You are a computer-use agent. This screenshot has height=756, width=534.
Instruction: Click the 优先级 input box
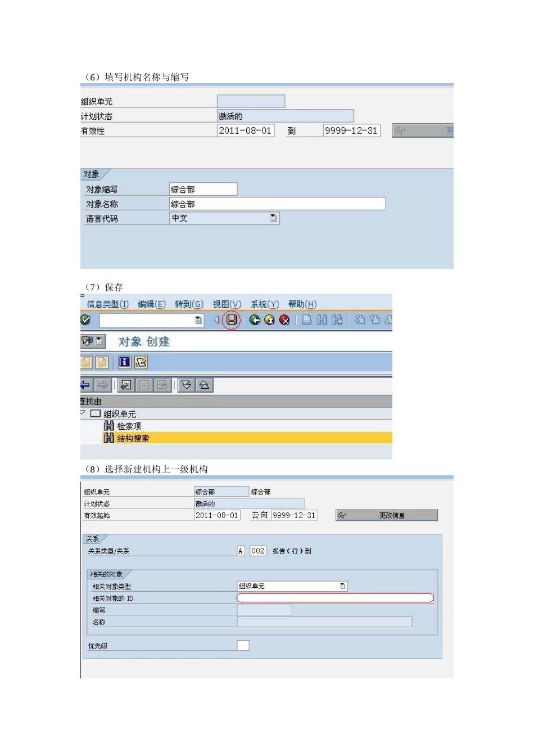[243, 645]
